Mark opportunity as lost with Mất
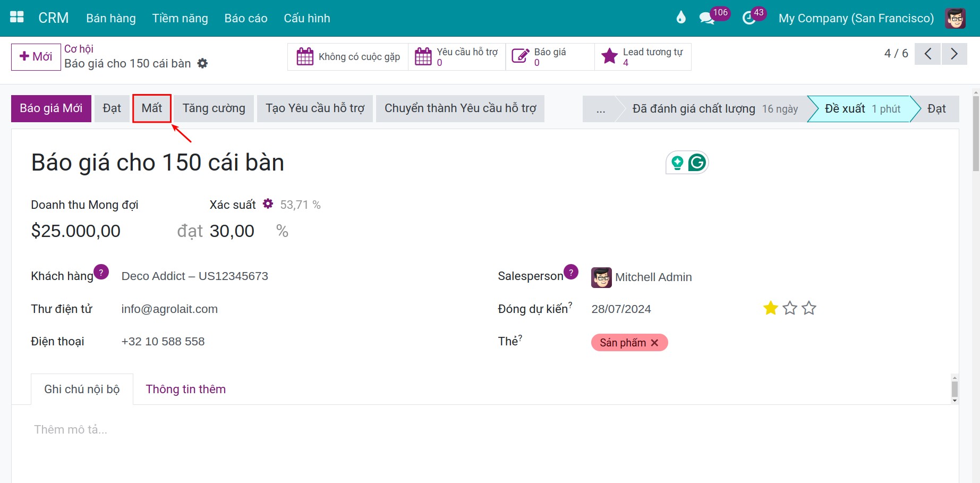This screenshot has width=980, height=483. coord(151,108)
